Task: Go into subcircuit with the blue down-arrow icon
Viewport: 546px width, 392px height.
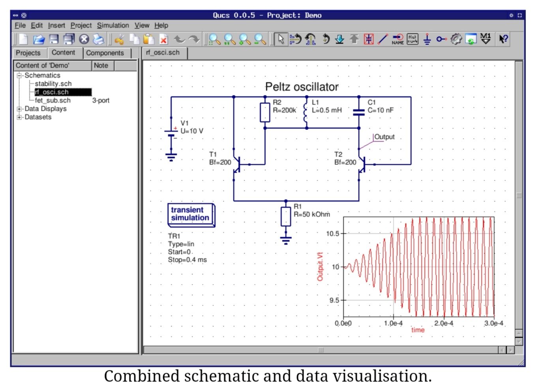Action: (340, 39)
